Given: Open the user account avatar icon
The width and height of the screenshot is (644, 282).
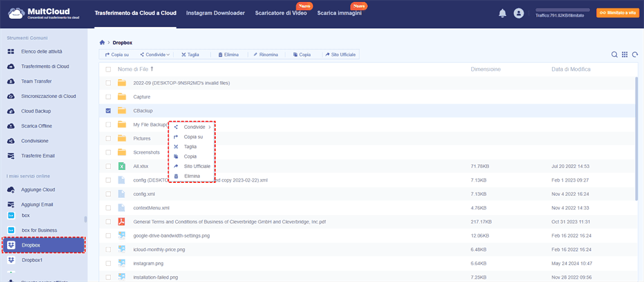Looking at the screenshot, I should 518,13.
